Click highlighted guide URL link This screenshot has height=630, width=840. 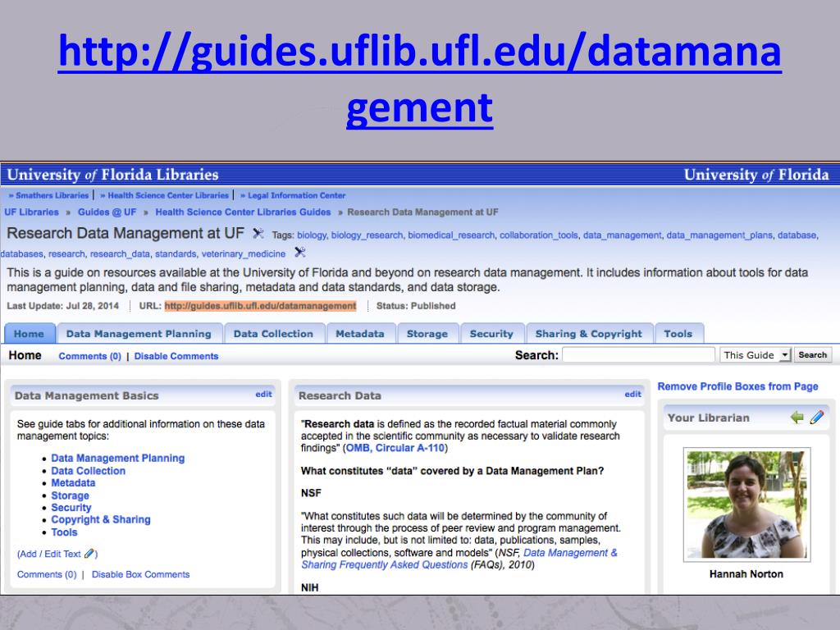click(260, 305)
